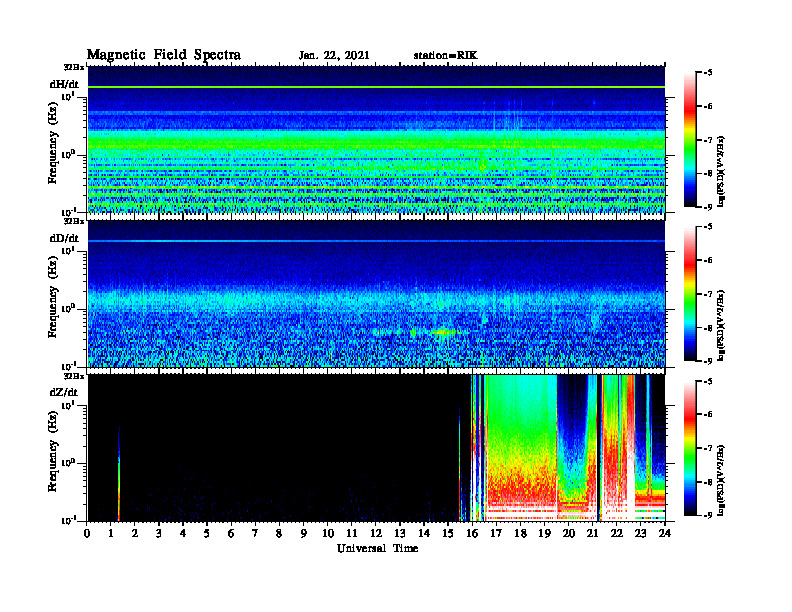The height and width of the screenshot is (612, 792).
Task: Click the 10^0 frequency tick of dZ/dt panel
Action: [x=68, y=462]
